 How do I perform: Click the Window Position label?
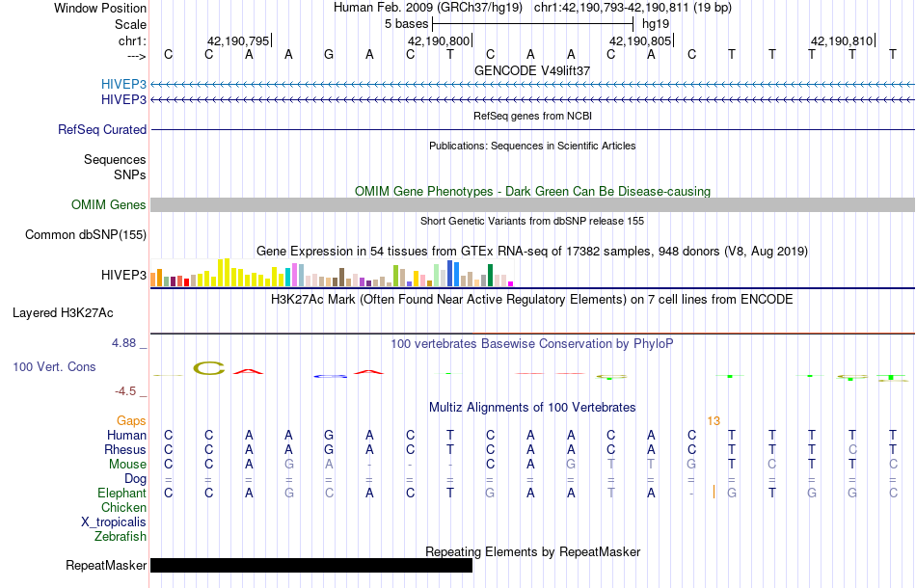coord(100,8)
